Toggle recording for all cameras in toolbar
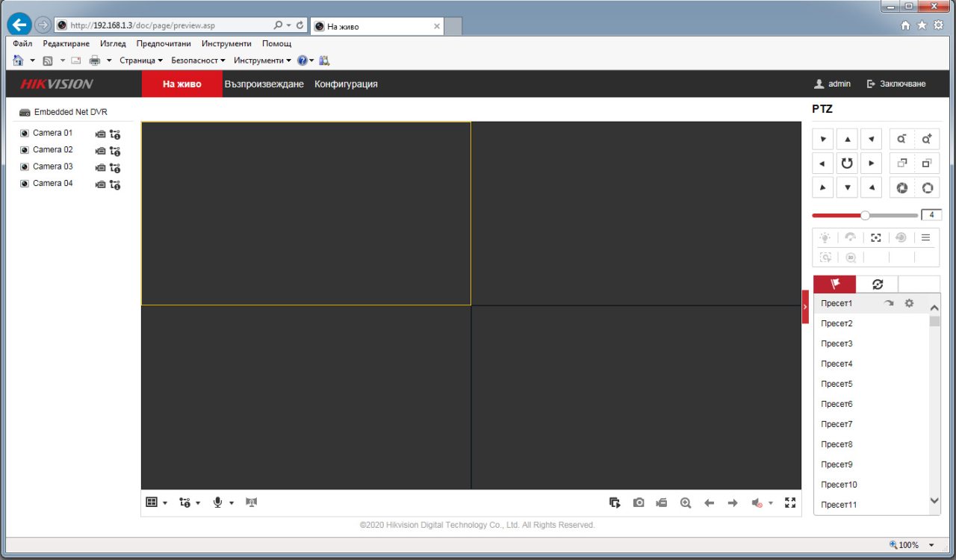Viewport: 956px width, 560px height. click(x=662, y=503)
